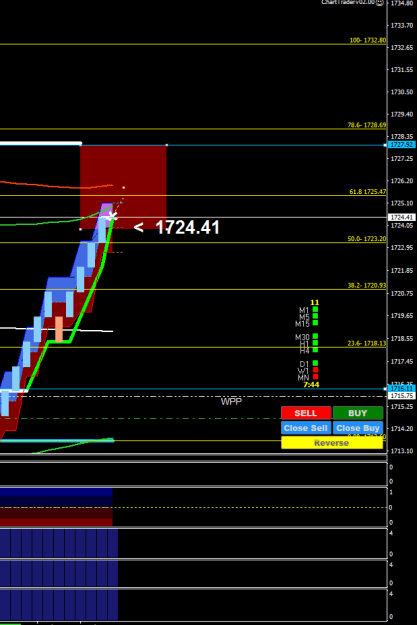Click the 61.8 1725.47 Fibonacci label
Screen dimensions: 417x625
pyautogui.click(x=368, y=192)
